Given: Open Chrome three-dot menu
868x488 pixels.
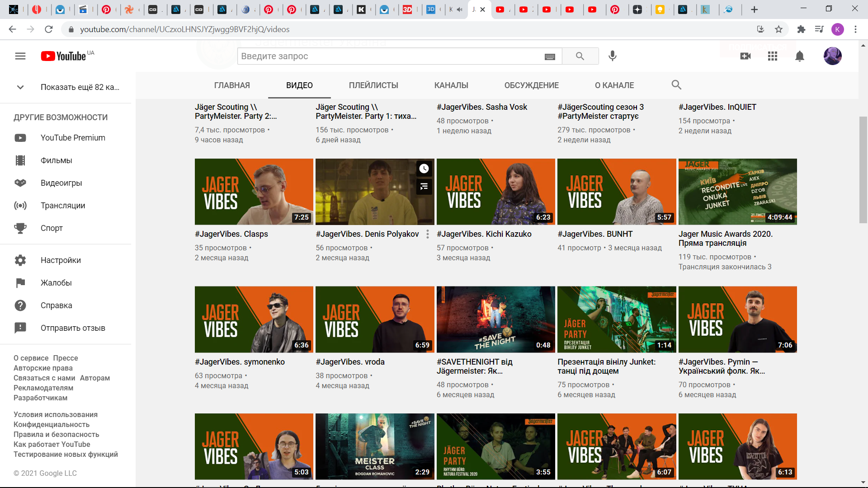Looking at the screenshot, I should (x=855, y=29).
